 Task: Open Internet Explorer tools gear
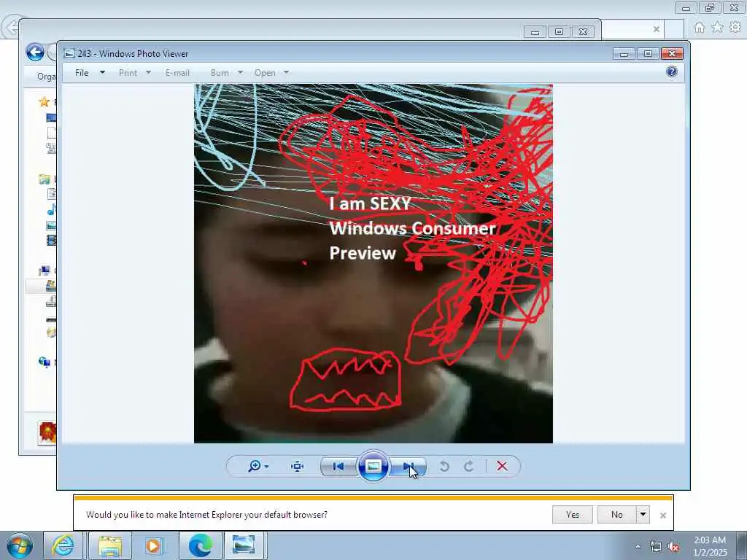(x=735, y=28)
